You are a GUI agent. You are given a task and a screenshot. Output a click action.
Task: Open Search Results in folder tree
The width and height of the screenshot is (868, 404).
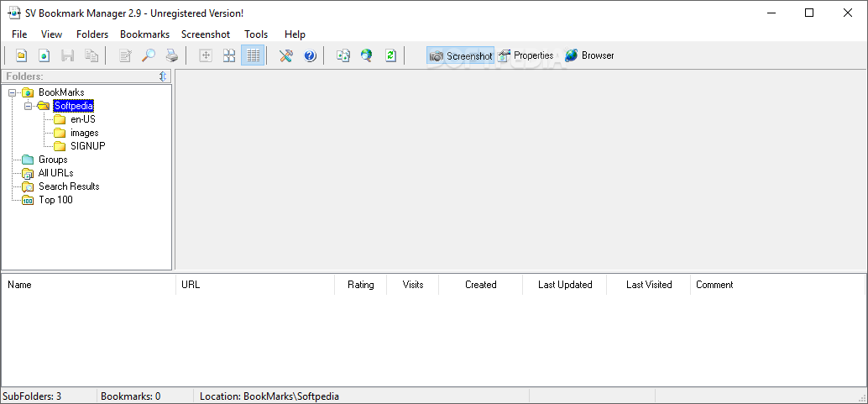69,186
